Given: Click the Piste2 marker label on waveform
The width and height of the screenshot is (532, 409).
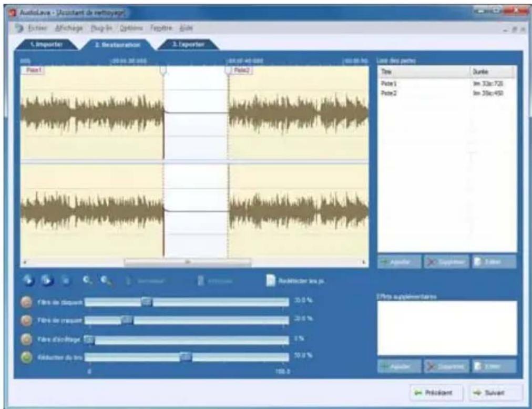Looking at the screenshot, I should [241, 70].
